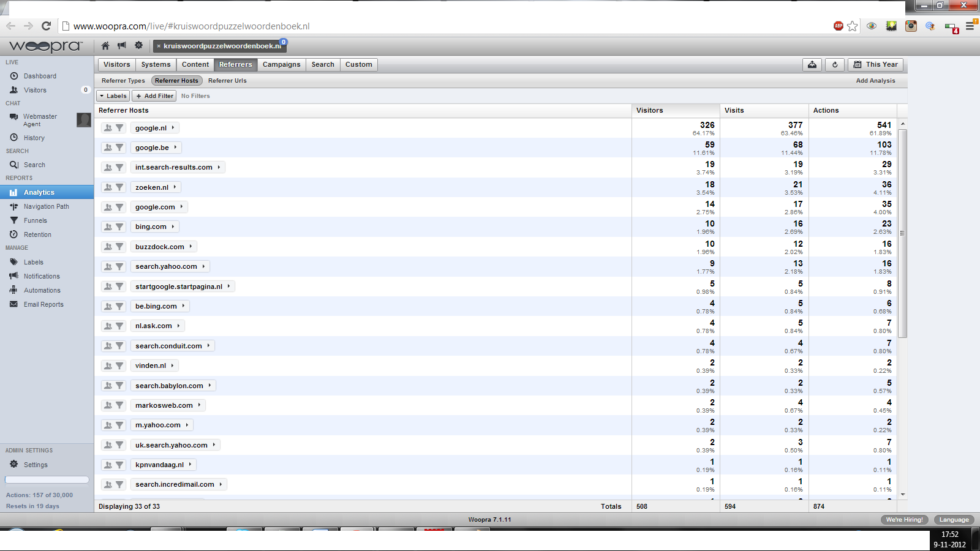This screenshot has height=551, width=980.
Task: Open Settings under Admin Settings
Action: 36,465
